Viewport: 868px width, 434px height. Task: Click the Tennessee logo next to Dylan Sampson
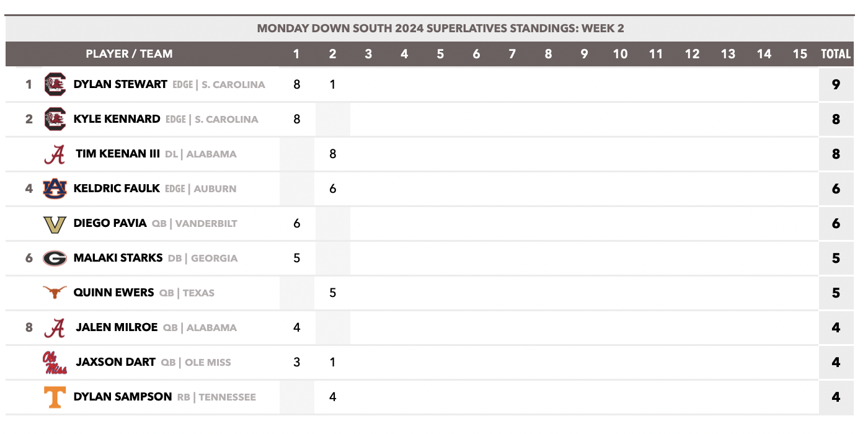point(55,397)
